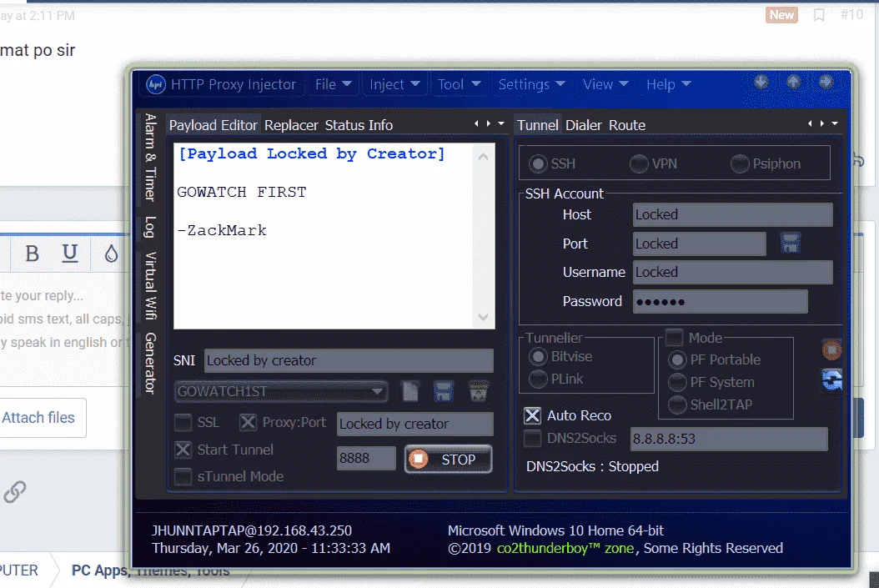Open the Settings menu

point(531,84)
